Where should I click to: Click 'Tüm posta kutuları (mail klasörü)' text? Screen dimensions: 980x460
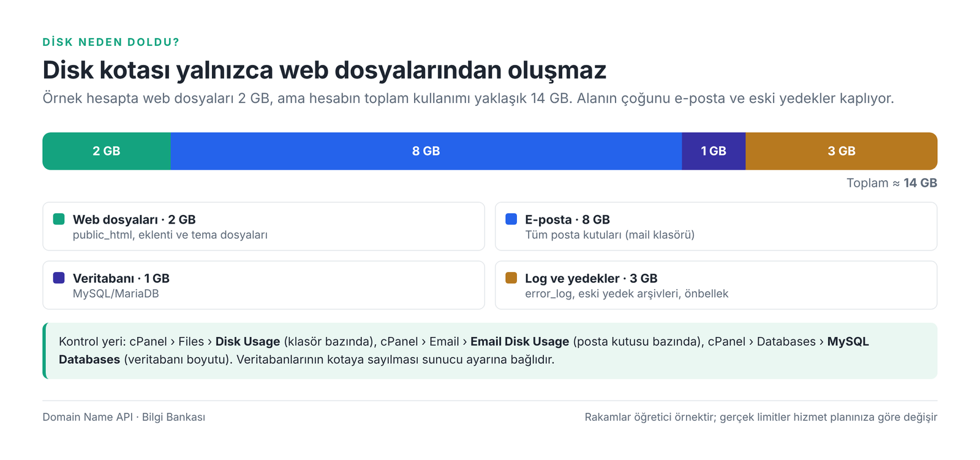click(x=609, y=235)
